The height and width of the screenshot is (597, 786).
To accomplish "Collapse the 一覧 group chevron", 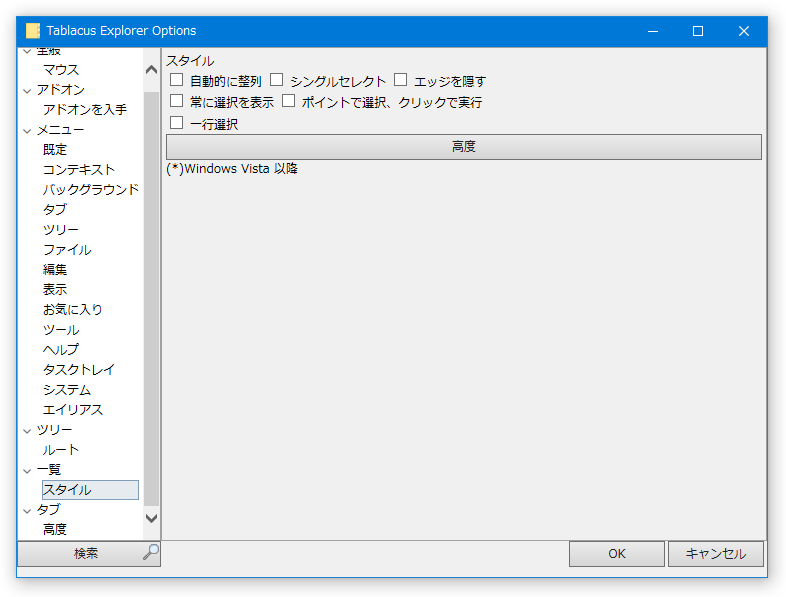I will click(27, 471).
